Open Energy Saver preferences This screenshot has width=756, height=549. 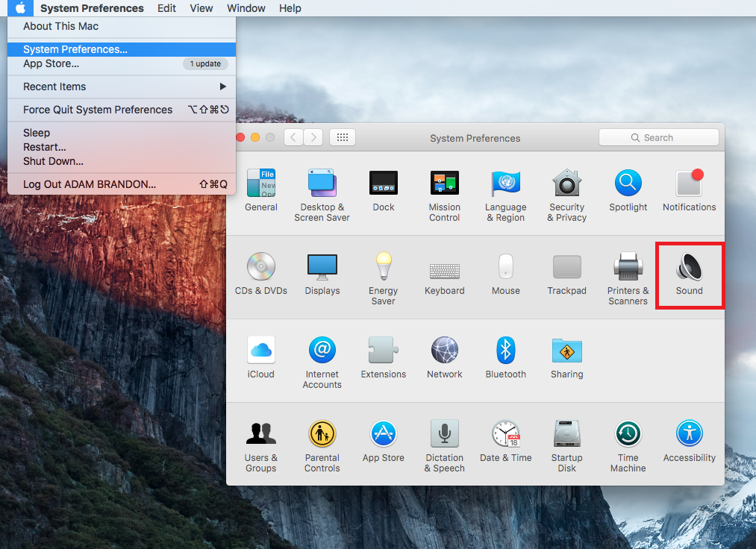(384, 278)
